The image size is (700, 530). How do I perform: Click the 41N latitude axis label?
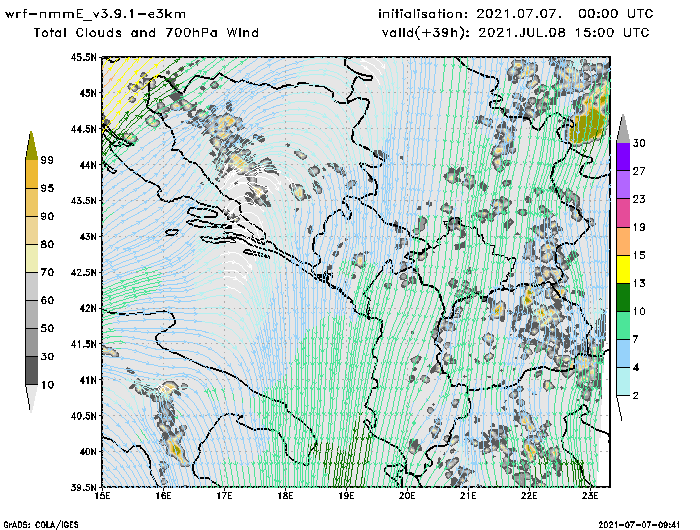point(88,380)
